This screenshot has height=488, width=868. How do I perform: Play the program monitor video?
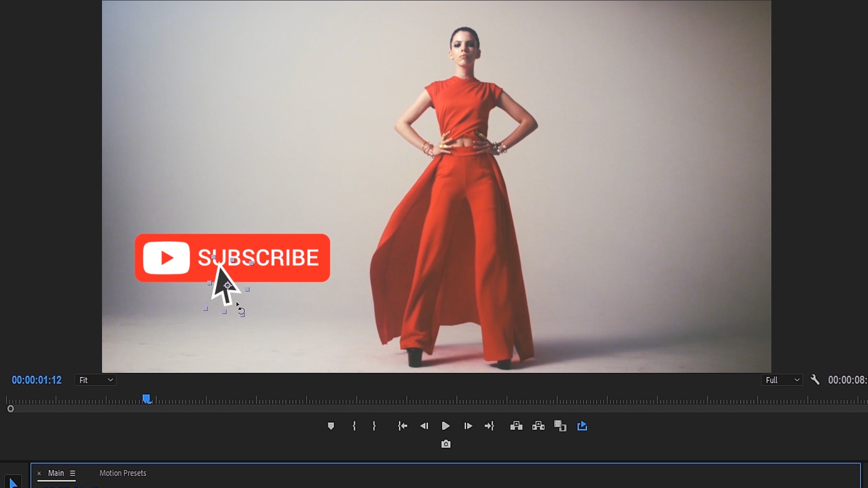tap(446, 426)
